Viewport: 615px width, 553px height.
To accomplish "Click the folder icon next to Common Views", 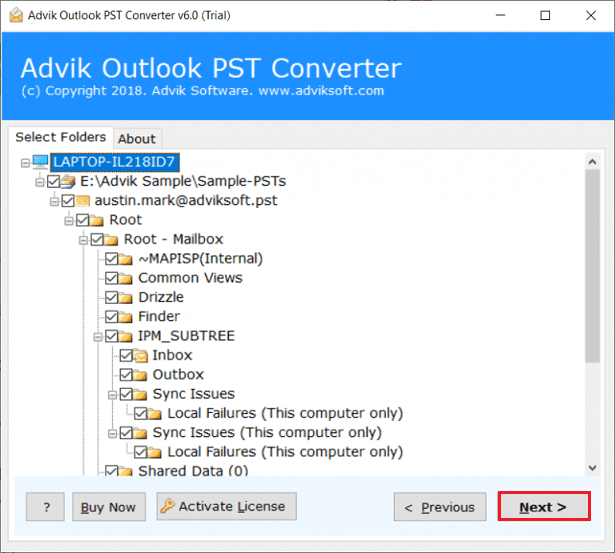I will pos(126,278).
